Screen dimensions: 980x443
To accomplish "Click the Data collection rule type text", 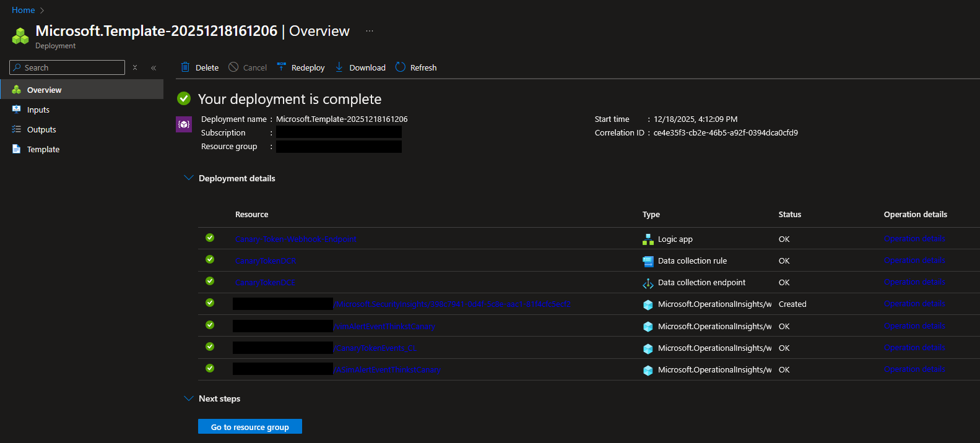I will [692, 261].
